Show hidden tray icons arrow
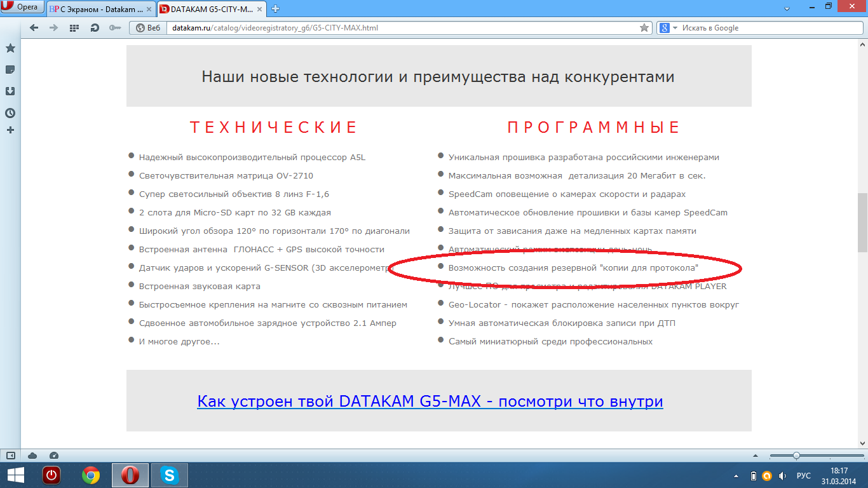The width and height of the screenshot is (868, 488). coord(736,475)
